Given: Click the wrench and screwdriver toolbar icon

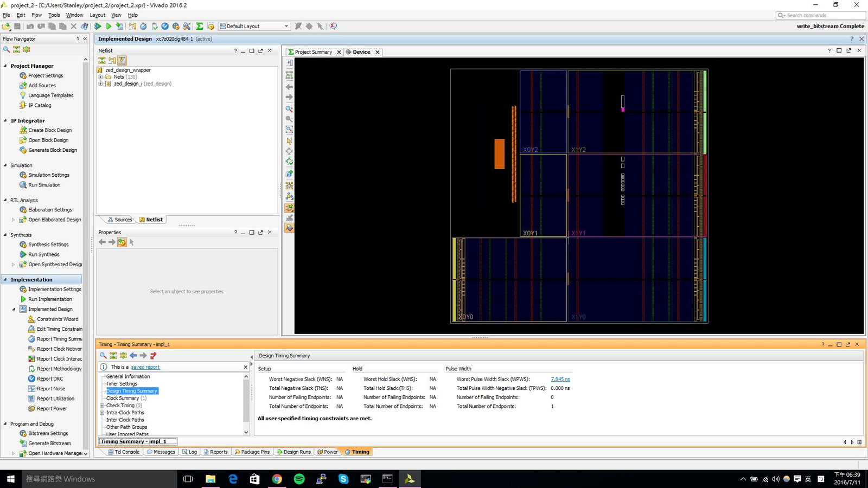Looking at the screenshot, I should point(187,26).
